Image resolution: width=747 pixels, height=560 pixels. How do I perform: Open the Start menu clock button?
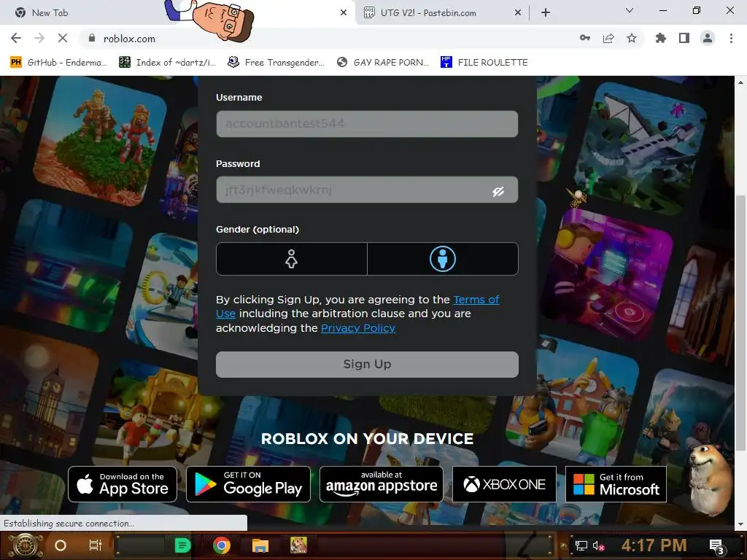click(25, 545)
